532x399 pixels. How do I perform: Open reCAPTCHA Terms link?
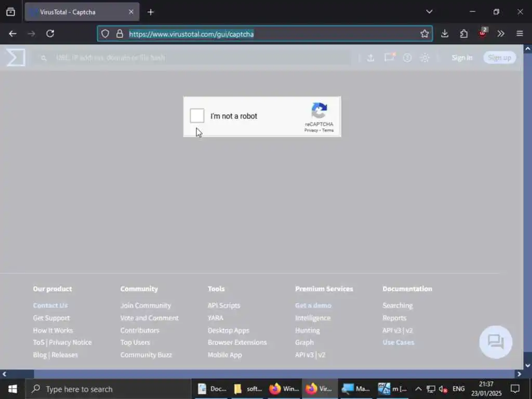(328, 130)
